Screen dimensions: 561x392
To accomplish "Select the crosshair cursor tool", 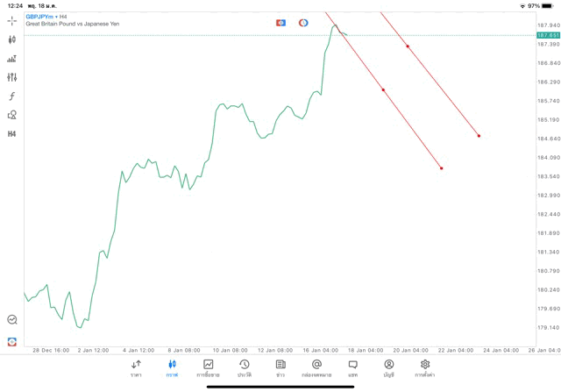I will click(x=12, y=20).
